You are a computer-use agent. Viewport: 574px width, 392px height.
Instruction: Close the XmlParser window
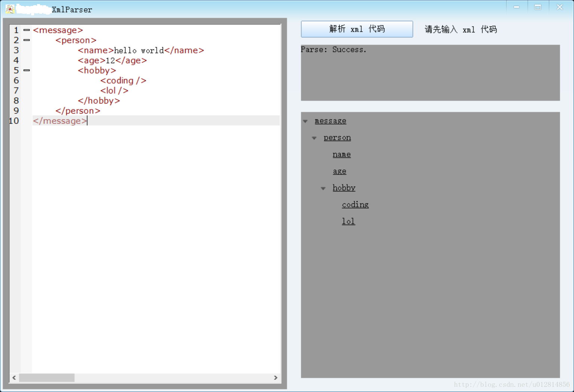(x=559, y=7)
